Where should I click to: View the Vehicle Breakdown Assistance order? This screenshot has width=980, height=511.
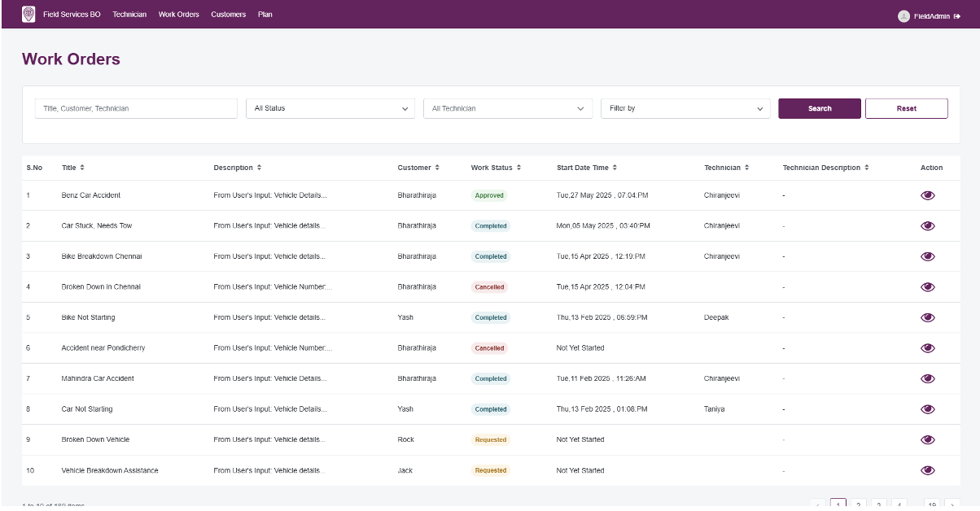[927, 470]
